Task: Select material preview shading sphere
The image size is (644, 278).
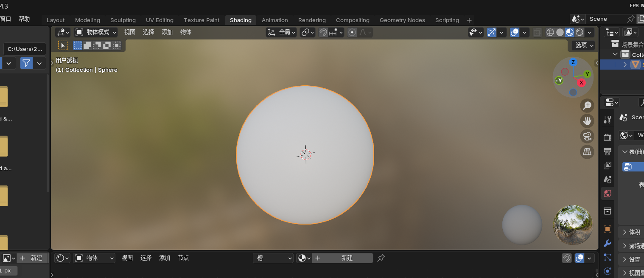Action: click(570, 32)
